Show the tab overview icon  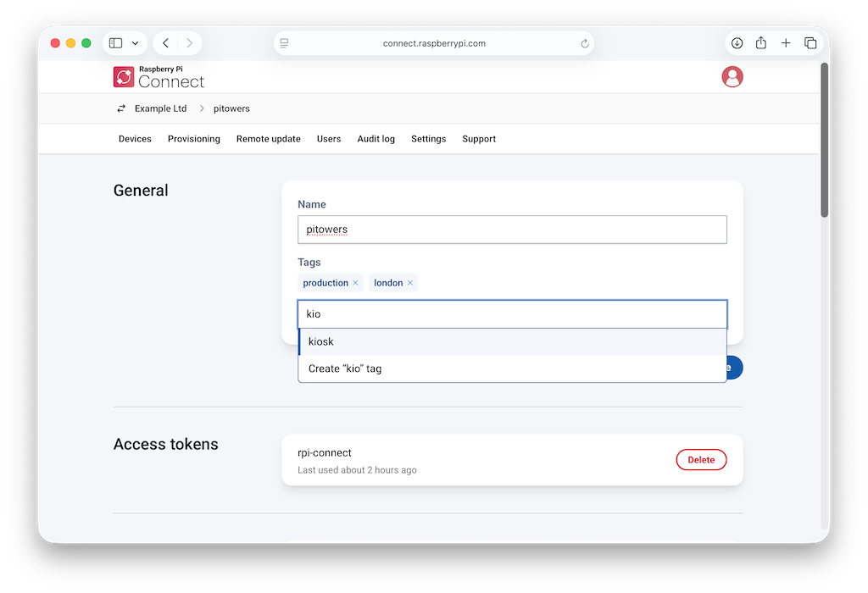pos(810,43)
